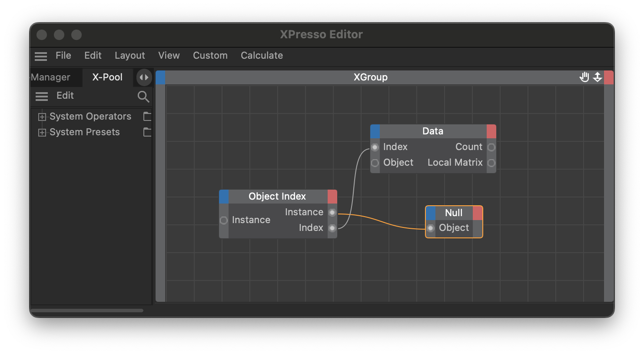Click the Data node Local Matrix output port
The height and width of the screenshot is (354, 644).
(x=491, y=163)
